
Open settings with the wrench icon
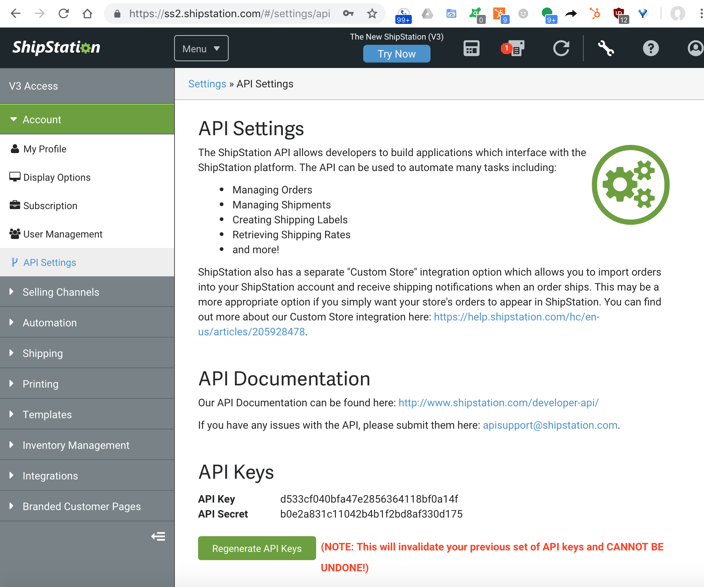click(x=606, y=48)
